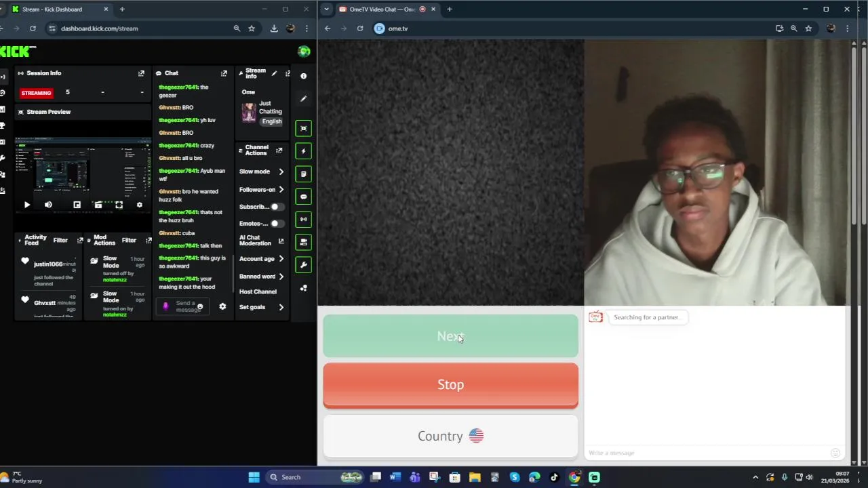Click the English language tag

[271, 121]
